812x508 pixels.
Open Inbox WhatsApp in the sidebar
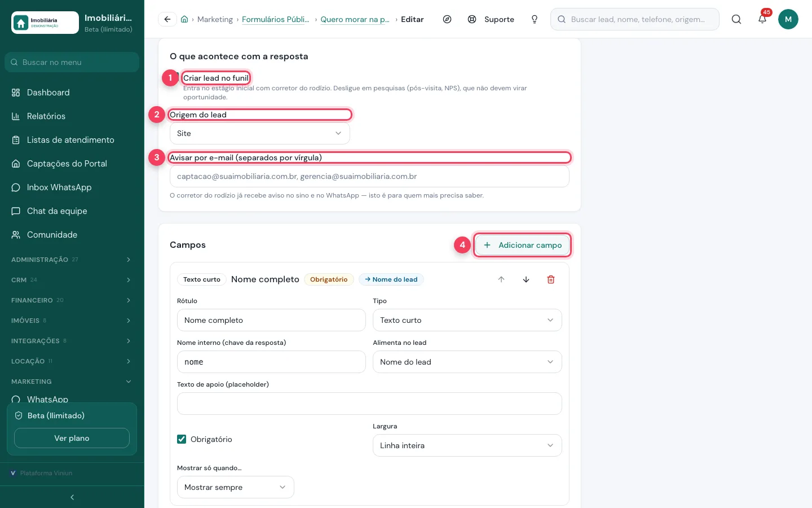coord(72,187)
